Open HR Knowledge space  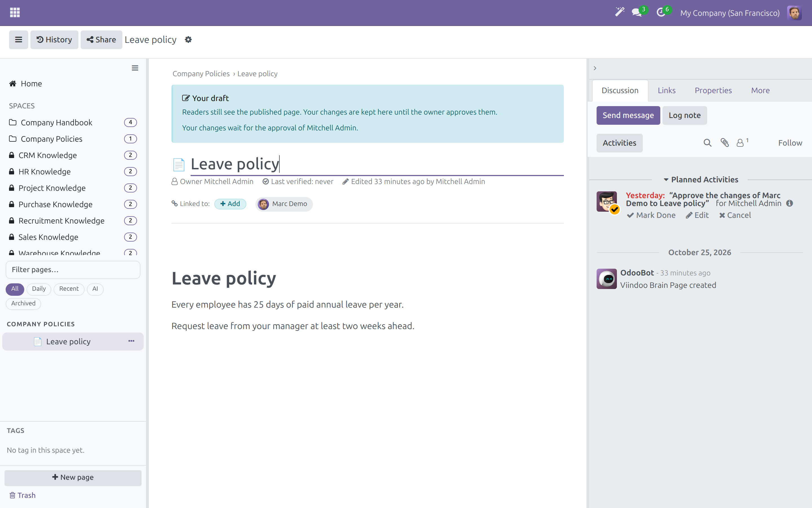point(73,171)
